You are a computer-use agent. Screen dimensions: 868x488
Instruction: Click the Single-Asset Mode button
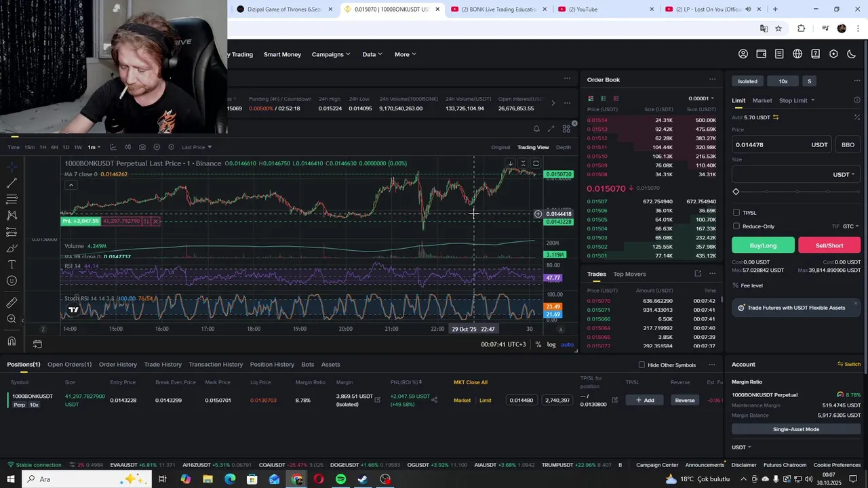pyautogui.click(x=796, y=429)
